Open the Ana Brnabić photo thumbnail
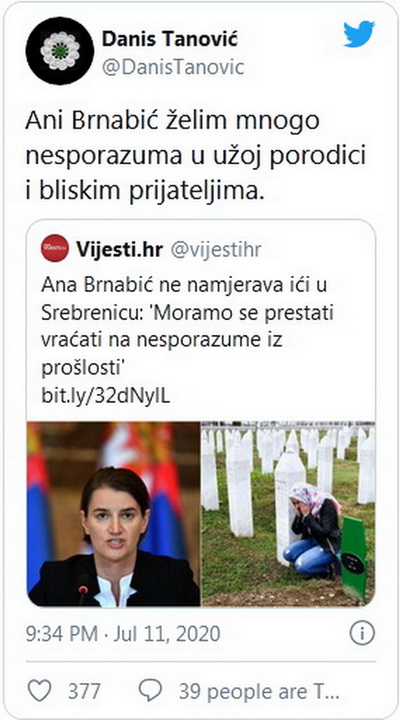Screen dimensions: 400x720 click(113, 514)
